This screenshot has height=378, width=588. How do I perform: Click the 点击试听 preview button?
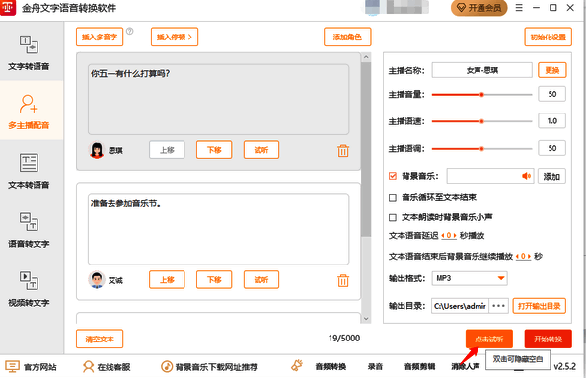point(489,339)
